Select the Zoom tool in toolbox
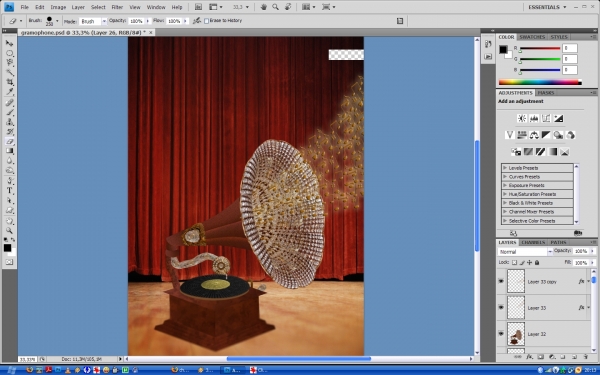This screenshot has height=375, width=600. pyautogui.click(x=9, y=231)
